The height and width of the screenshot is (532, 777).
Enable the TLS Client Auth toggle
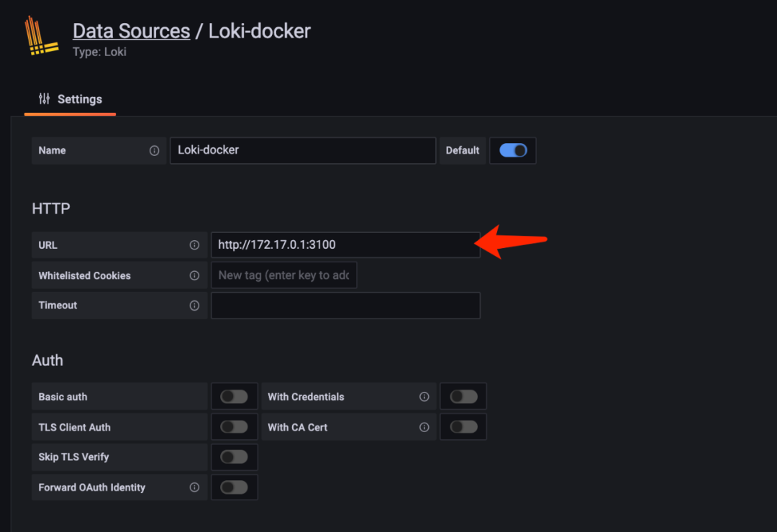pos(234,427)
